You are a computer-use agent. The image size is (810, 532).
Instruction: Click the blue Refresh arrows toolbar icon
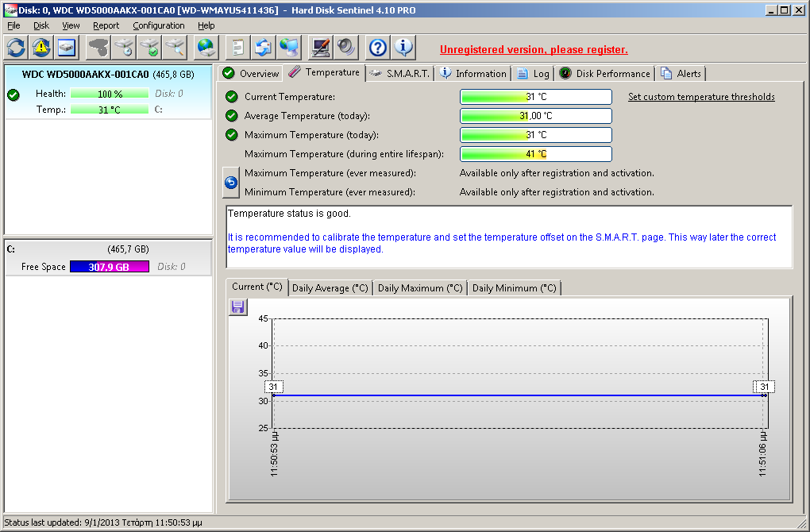16,48
